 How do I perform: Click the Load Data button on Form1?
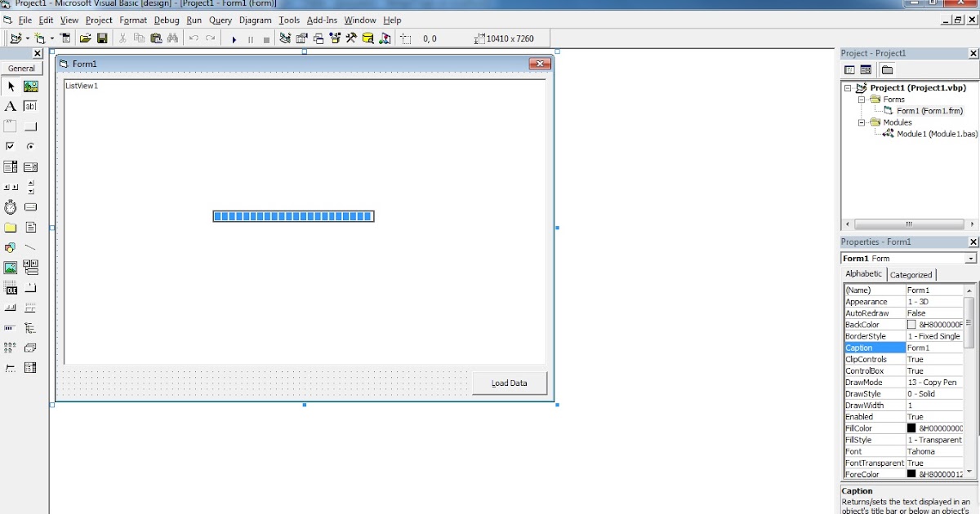pyautogui.click(x=509, y=383)
